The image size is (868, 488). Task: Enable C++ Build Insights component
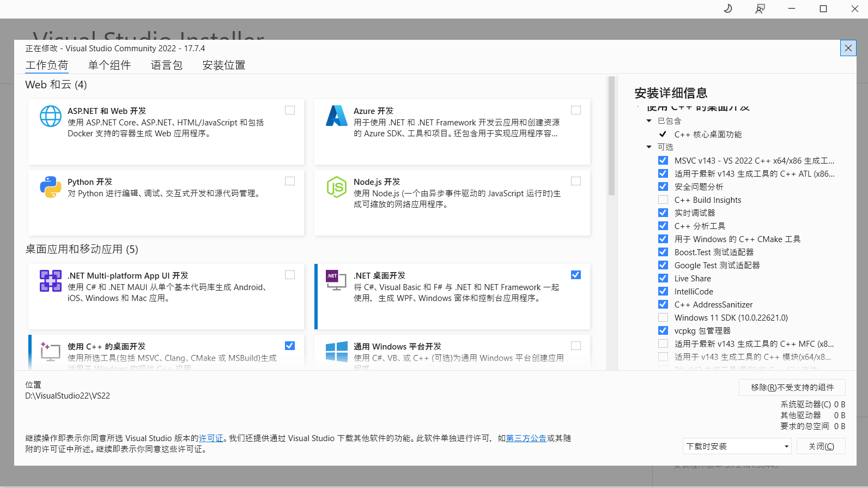[x=663, y=200]
